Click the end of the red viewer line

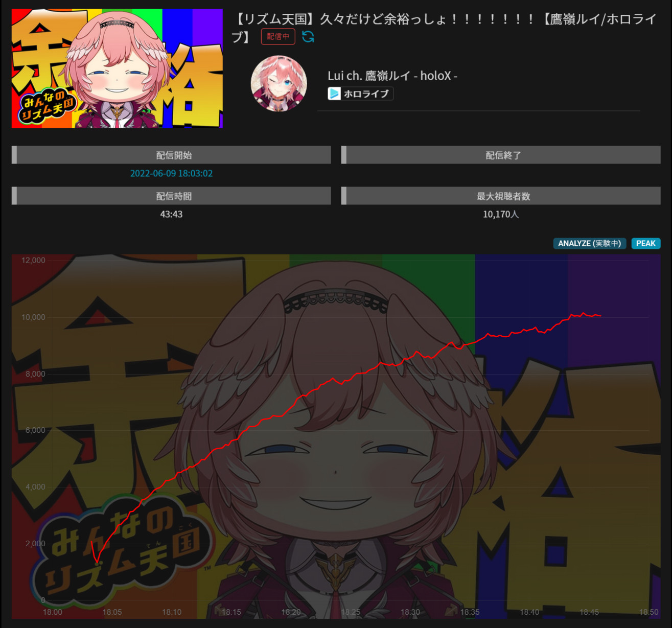600,316
